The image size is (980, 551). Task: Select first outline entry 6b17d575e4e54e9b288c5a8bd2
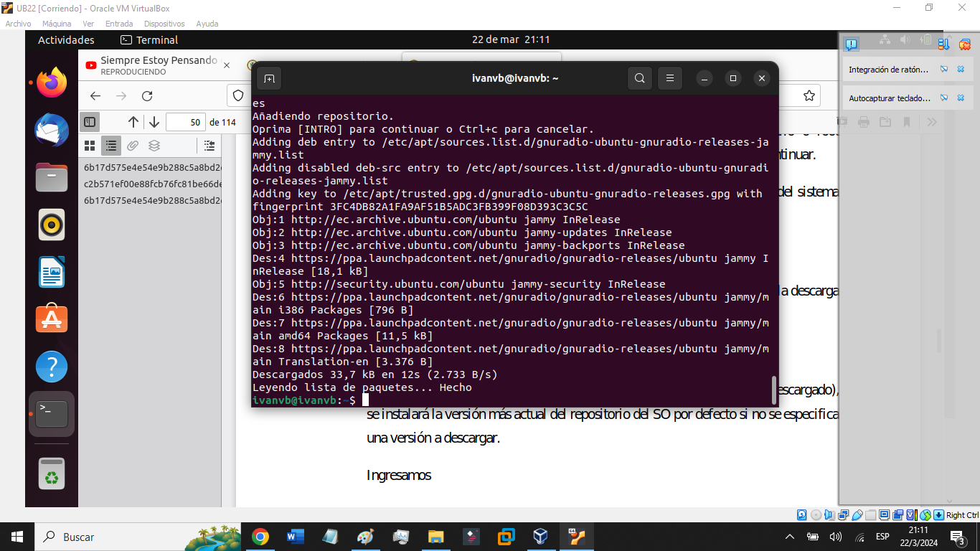(153, 167)
